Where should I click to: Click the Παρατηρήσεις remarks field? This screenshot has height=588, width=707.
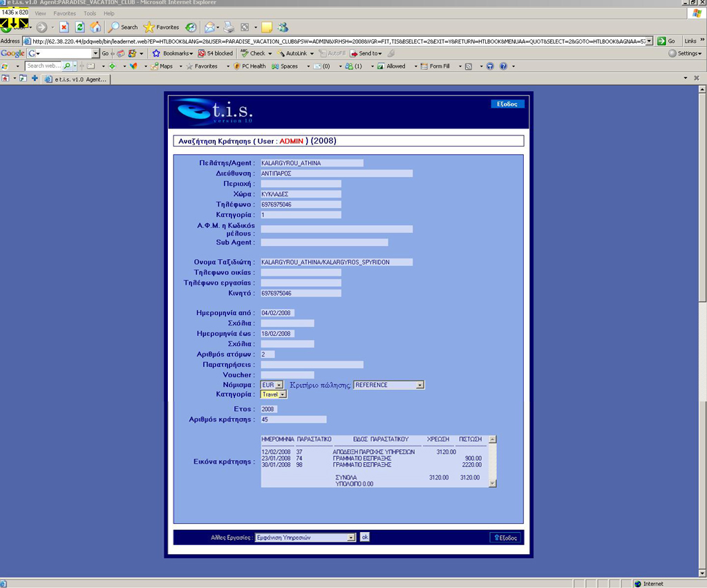[x=312, y=365]
